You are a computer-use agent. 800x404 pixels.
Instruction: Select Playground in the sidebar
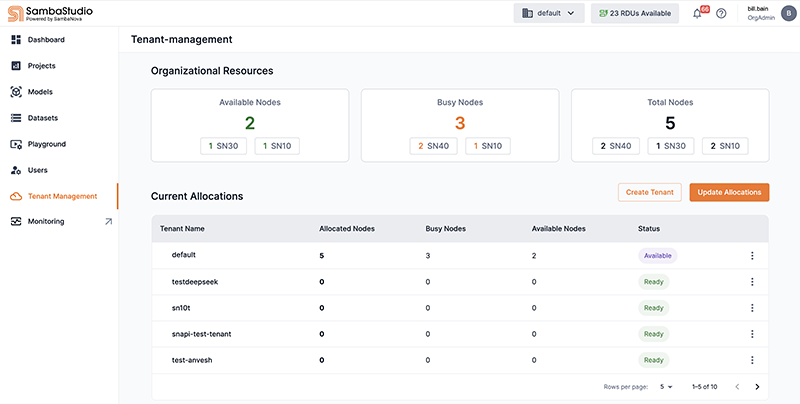[x=47, y=144]
